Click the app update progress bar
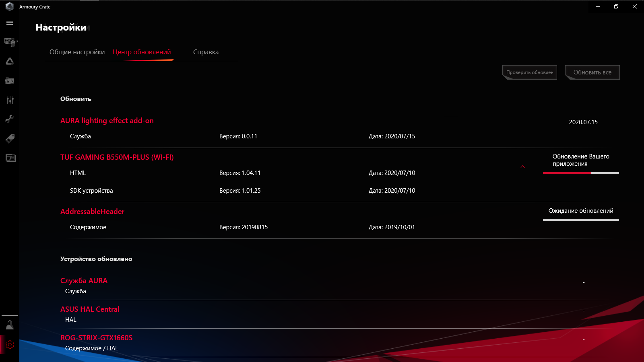Viewport: 644px width, 362px height. pos(581,173)
